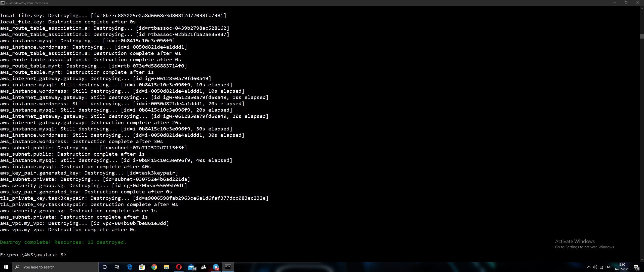Image resolution: width=644 pixels, height=272 pixels.
Task: Open Telegram from the taskbar
Action: (216, 267)
